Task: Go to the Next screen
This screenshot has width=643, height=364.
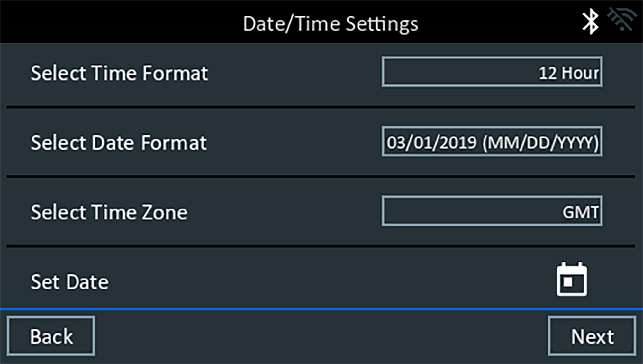Action: [x=592, y=336]
